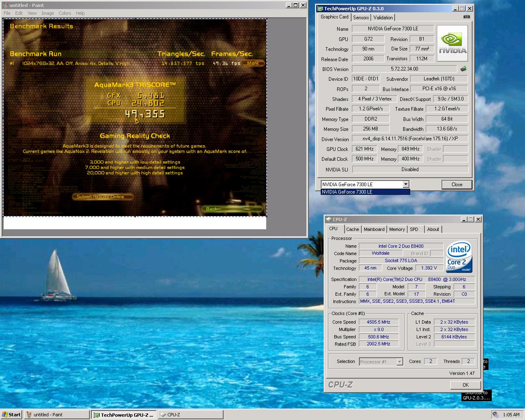This screenshot has height=420, width=525.
Task: Open Paint's Help menu
Action: (x=80, y=13)
